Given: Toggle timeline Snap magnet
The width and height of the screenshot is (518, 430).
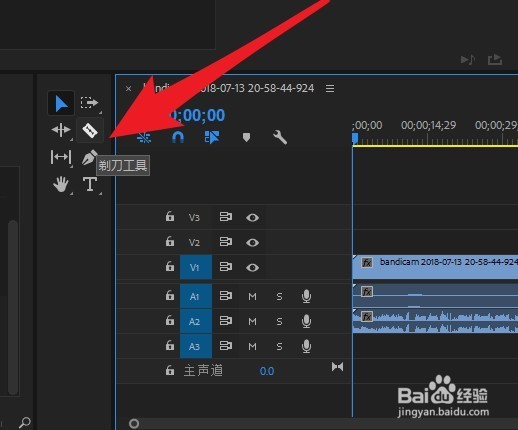Looking at the screenshot, I should click(x=178, y=137).
